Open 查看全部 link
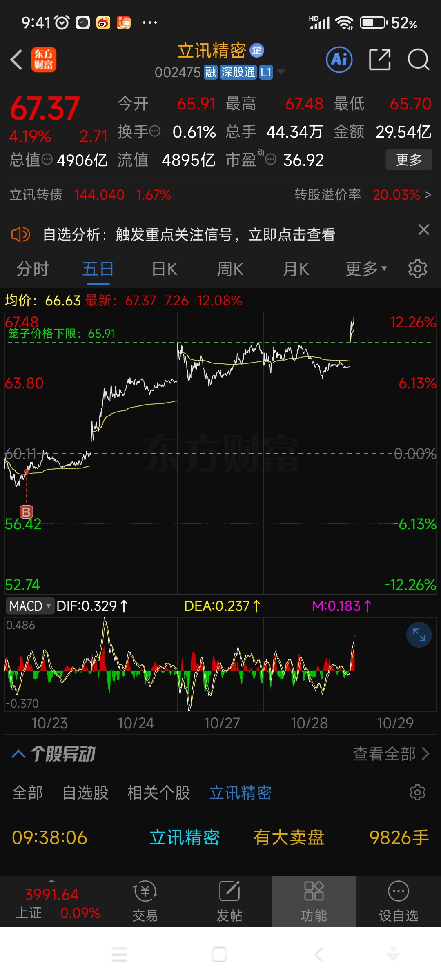This screenshot has width=441, height=980. (x=391, y=754)
